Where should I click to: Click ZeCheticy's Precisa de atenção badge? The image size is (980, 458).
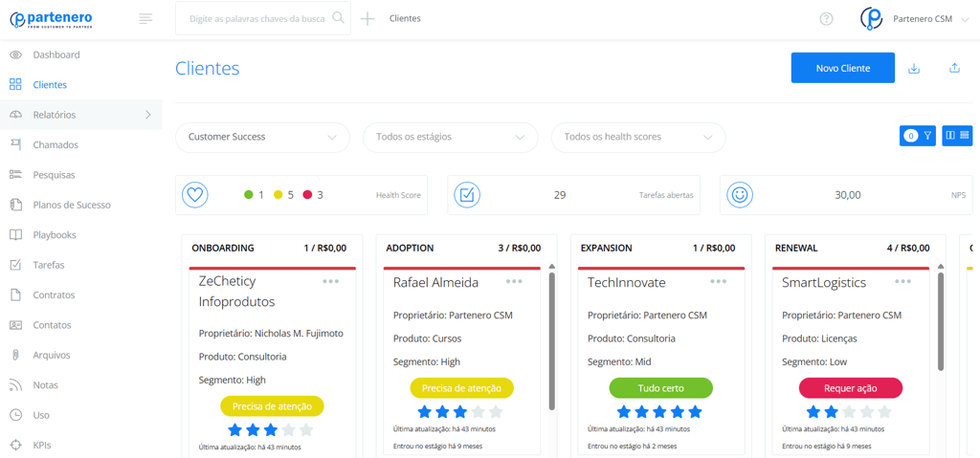(272, 406)
